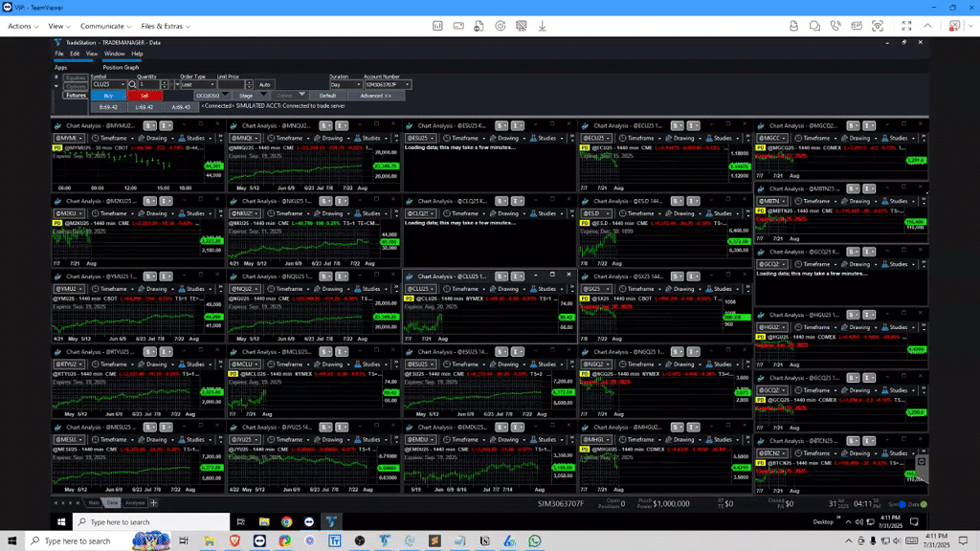Viewport: 980px width, 551px height.
Task: Click TeamViewer dashboard chart icon
Action: (x=437, y=26)
